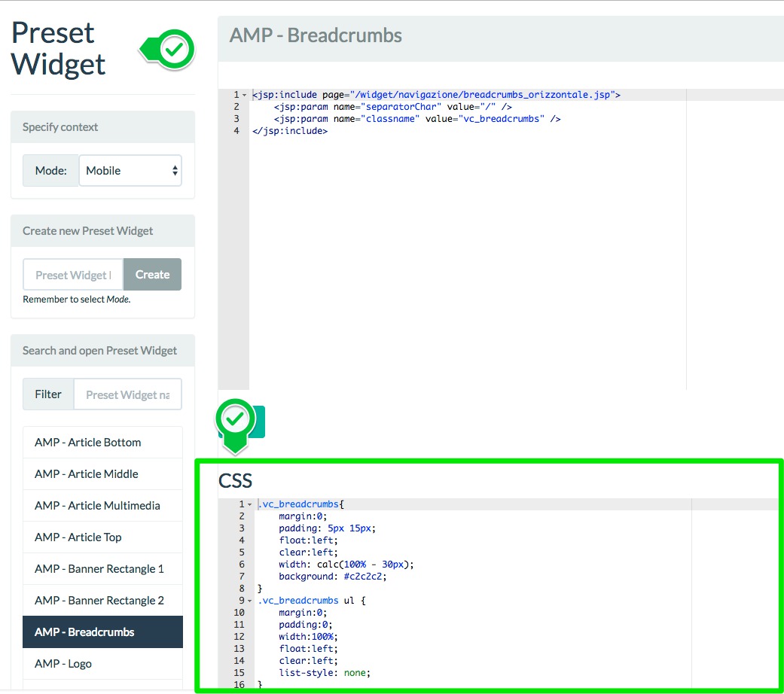This screenshot has height=694, width=784.
Task: Open the Mode dropdown showing Mobile
Action: (x=130, y=171)
